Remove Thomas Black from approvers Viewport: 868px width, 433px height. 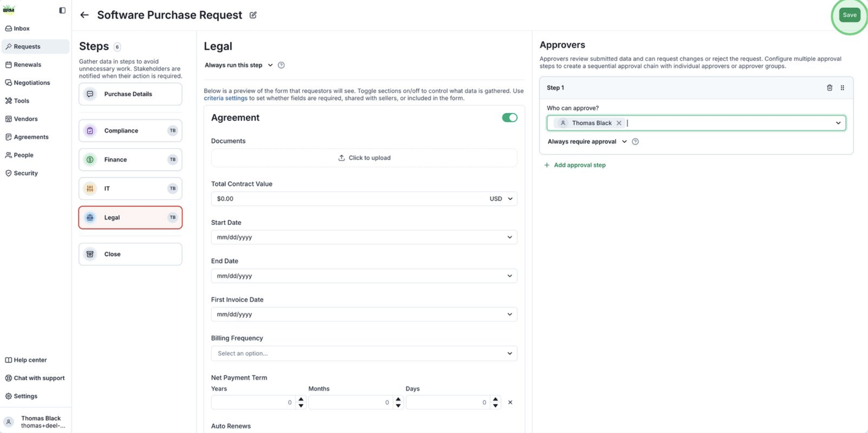(x=619, y=123)
